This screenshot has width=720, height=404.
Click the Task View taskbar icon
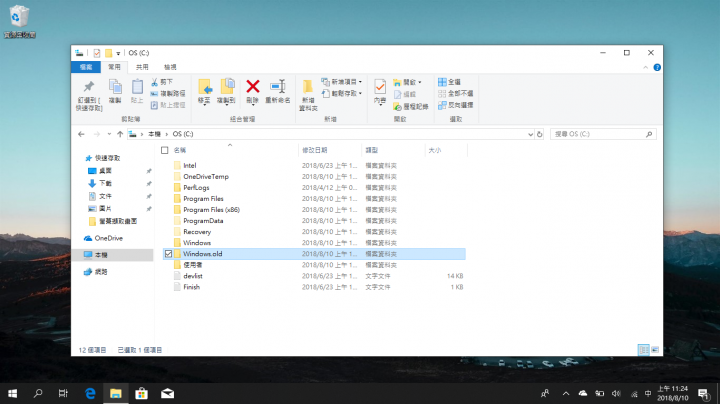63,393
